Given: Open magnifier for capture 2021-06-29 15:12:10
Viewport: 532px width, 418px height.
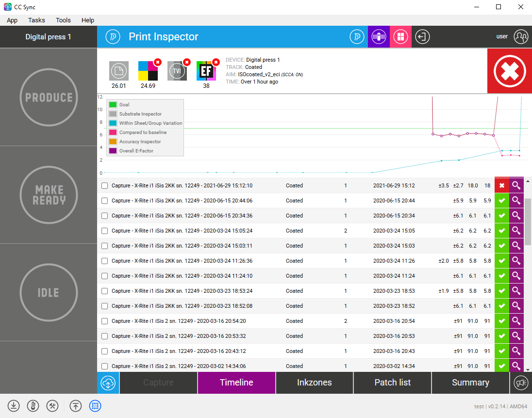Looking at the screenshot, I should tap(516, 185).
